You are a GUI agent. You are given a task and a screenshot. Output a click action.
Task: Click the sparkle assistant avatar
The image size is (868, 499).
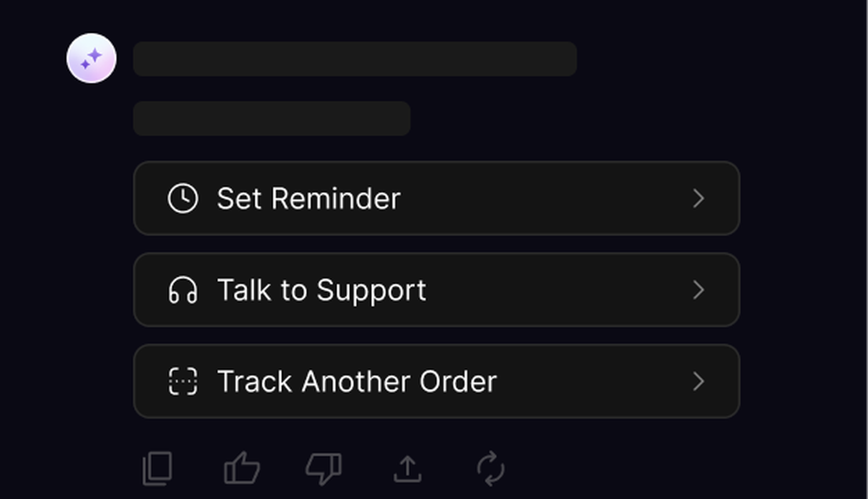92,58
